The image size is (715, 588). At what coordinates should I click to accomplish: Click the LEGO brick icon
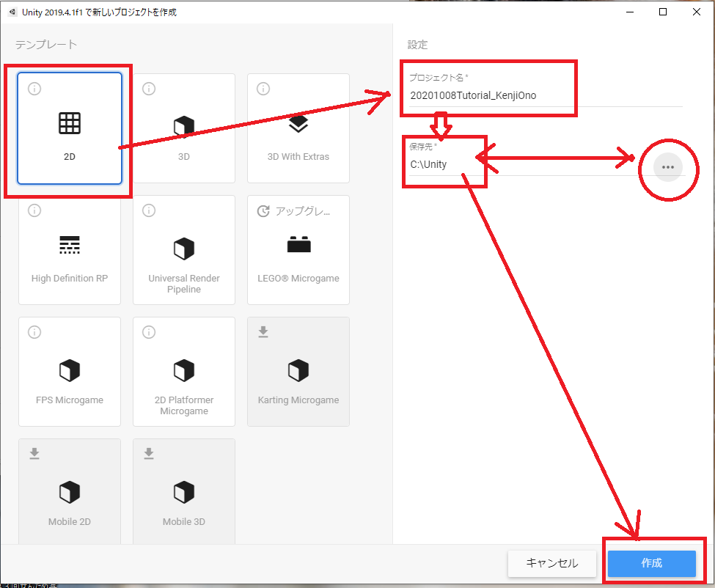[298, 244]
